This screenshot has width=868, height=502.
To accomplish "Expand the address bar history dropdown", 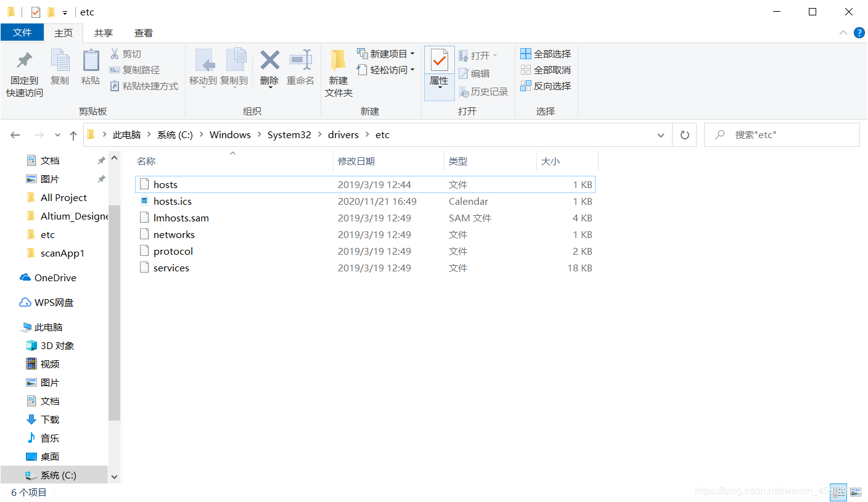I will pos(661,135).
